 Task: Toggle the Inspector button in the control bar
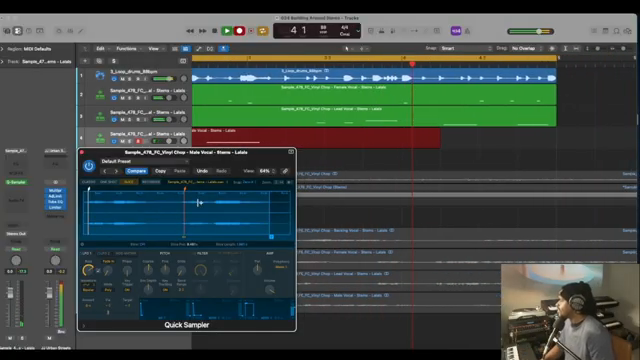click(x=18, y=31)
